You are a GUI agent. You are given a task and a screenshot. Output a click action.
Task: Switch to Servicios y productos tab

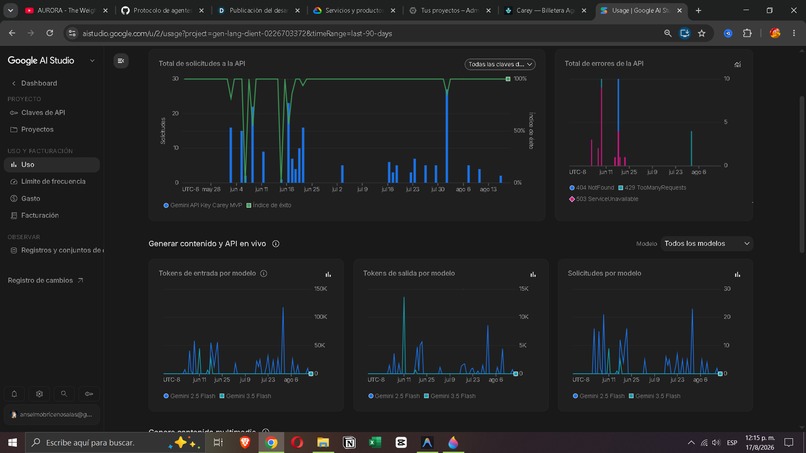pyautogui.click(x=354, y=10)
